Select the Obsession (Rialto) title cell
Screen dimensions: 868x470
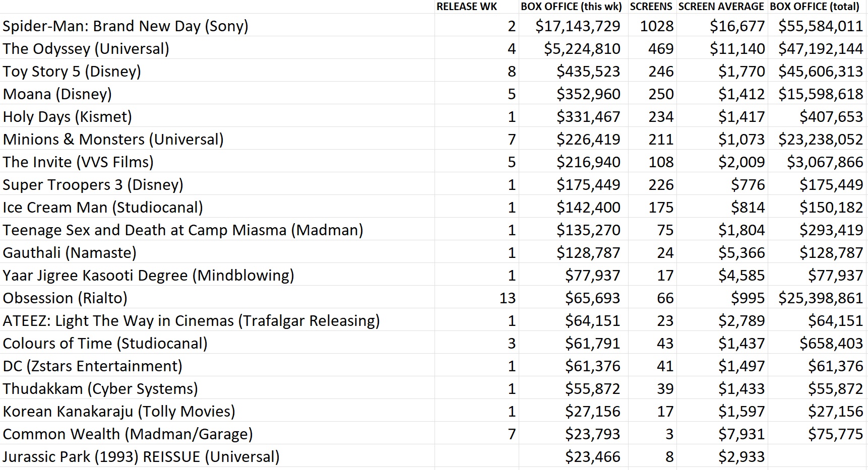[65, 298]
